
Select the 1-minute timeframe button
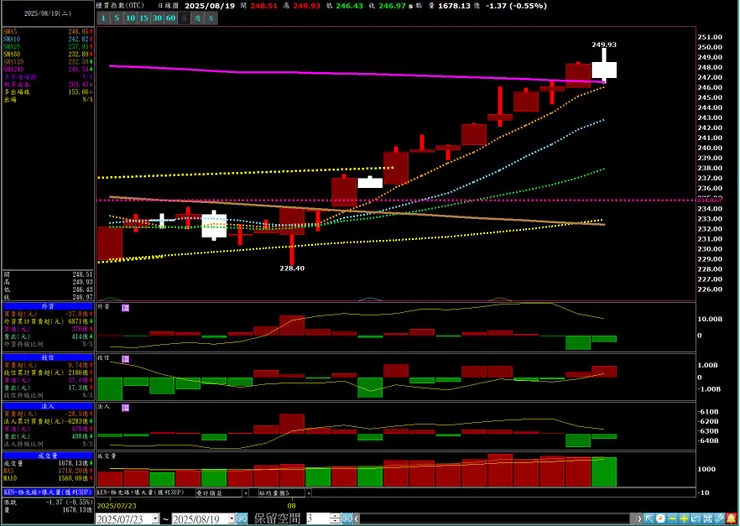click(x=103, y=18)
